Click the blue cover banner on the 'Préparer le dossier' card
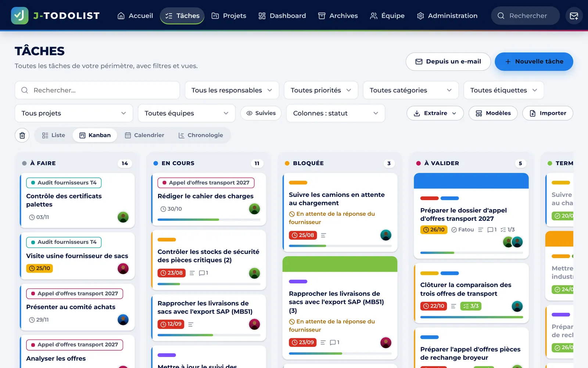 pyautogui.click(x=471, y=181)
